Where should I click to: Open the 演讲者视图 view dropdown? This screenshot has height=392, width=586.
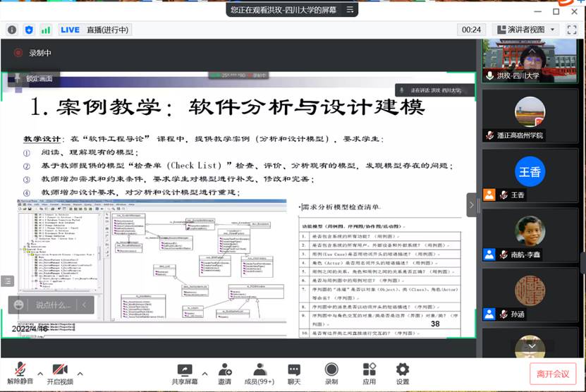point(526,30)
